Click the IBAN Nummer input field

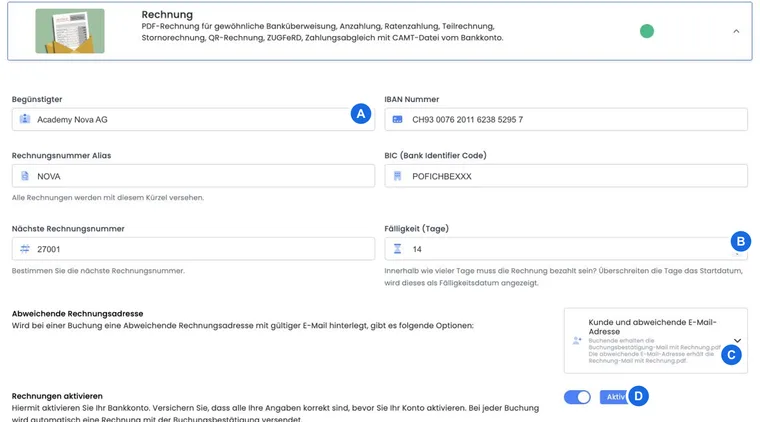click(566, 119)
